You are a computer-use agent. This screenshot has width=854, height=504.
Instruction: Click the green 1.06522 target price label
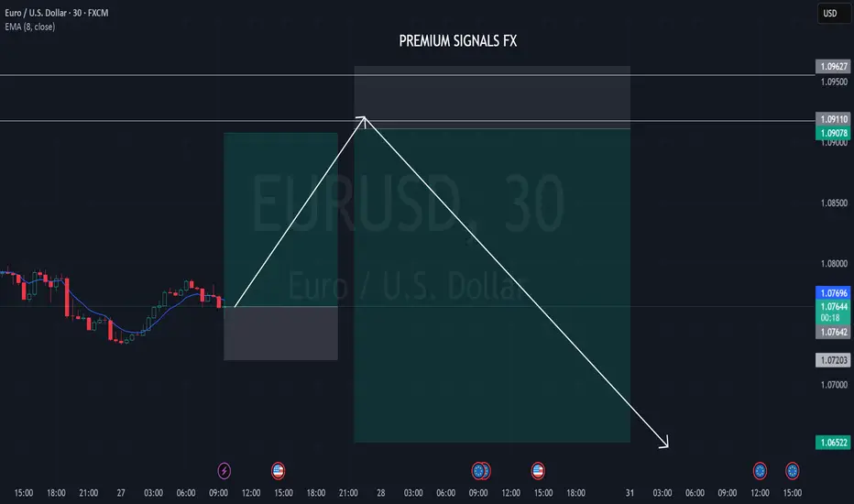point(833,443)
